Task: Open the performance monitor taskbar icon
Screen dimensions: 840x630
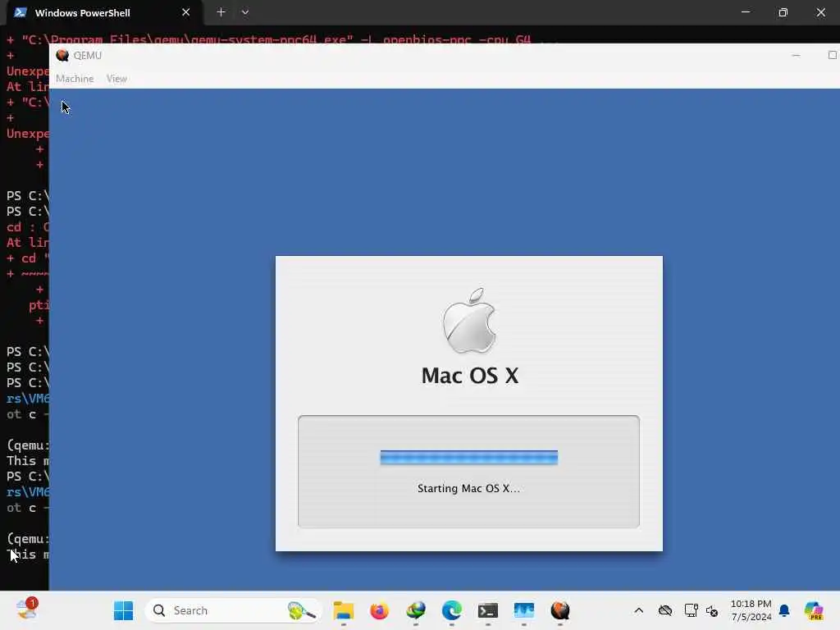Action: coord(524,610)
